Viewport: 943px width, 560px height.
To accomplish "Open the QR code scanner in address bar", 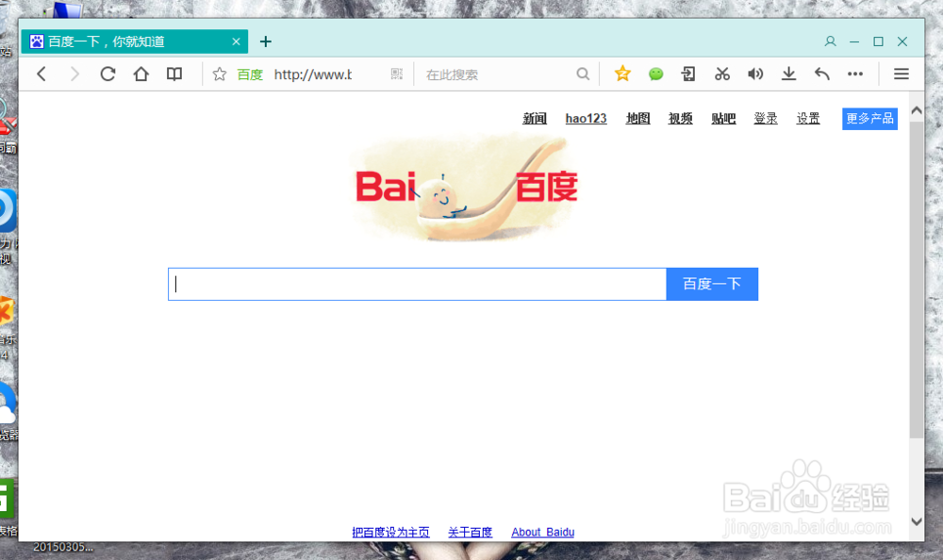I will (x=396, y=74).
